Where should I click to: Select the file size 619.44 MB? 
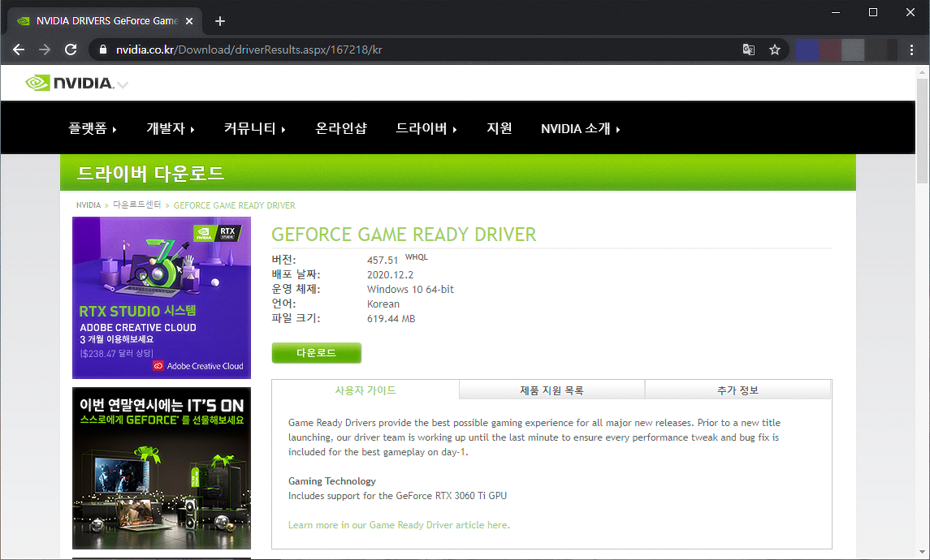pyautogui.click(x=391, y=319)
